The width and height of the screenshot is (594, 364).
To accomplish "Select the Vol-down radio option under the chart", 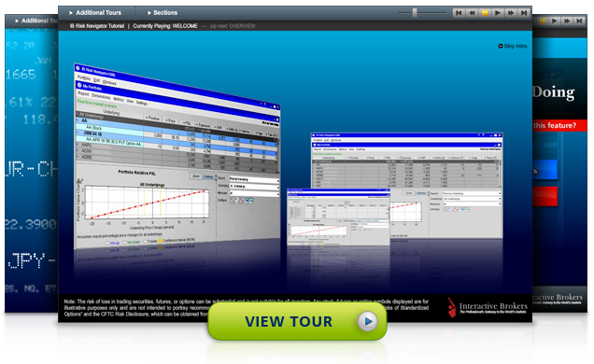I will coord(124,242).
